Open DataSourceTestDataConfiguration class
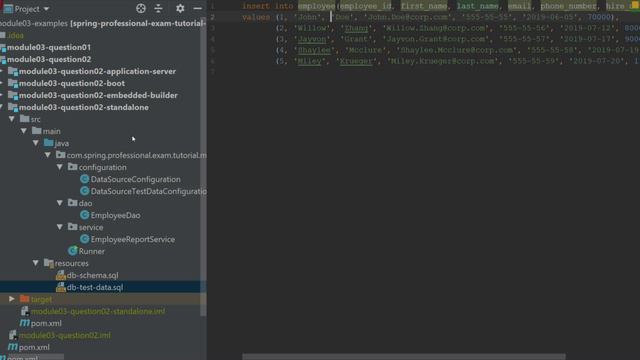Screen dimensions: 640x360 (x=149, y=191)
